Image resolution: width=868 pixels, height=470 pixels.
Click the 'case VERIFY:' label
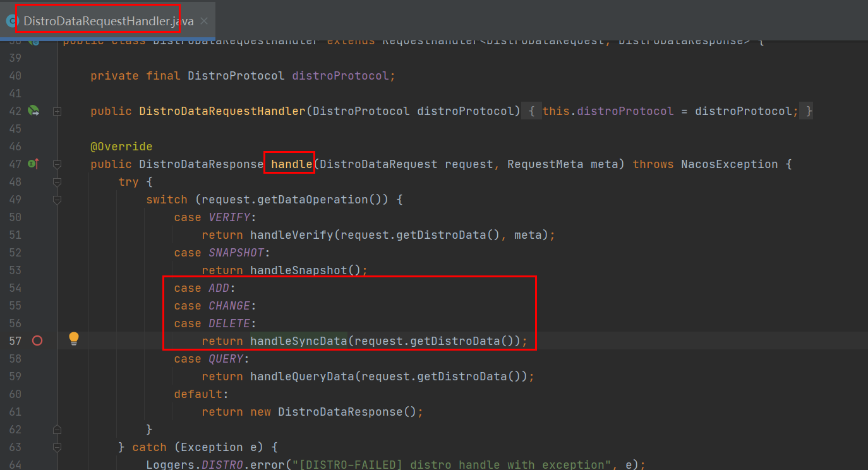pyautogui.click(x=215, y=217)
